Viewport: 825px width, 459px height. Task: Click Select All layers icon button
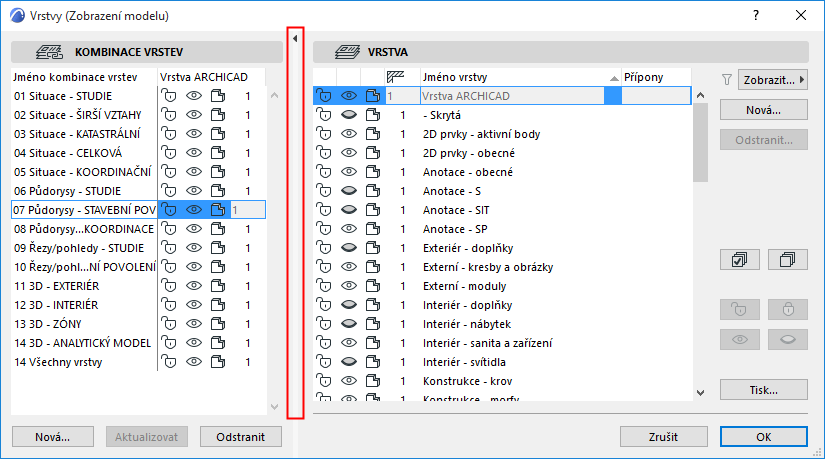coord(740,260)
